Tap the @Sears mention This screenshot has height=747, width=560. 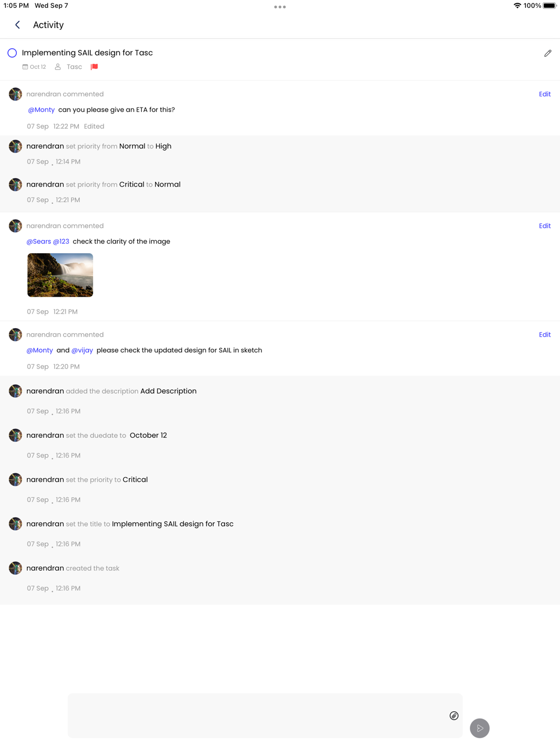click(x=39, y=241)
